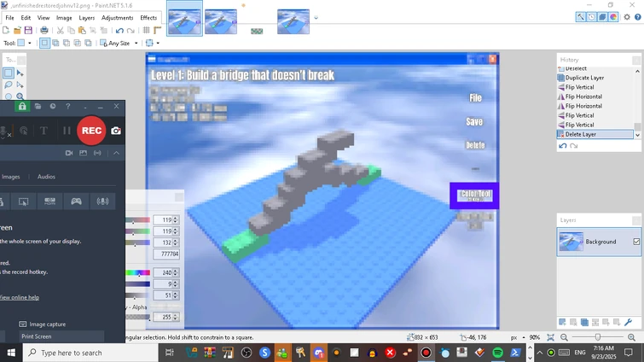
Task: Open the Layers menu
Action: pos(86,18)
